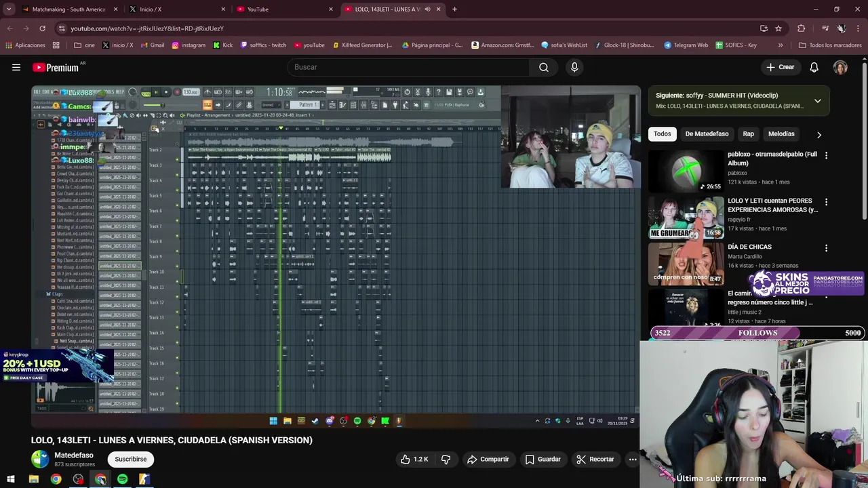Expand the Siguiente mix playlist panel
The height and width of the screenshot is (488, 868).
pos(817,101)
